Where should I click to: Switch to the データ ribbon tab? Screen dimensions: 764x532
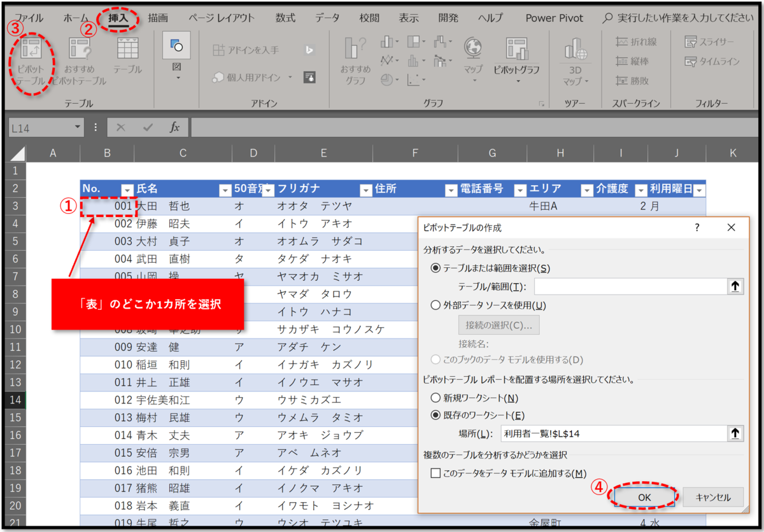pos(327,18)
